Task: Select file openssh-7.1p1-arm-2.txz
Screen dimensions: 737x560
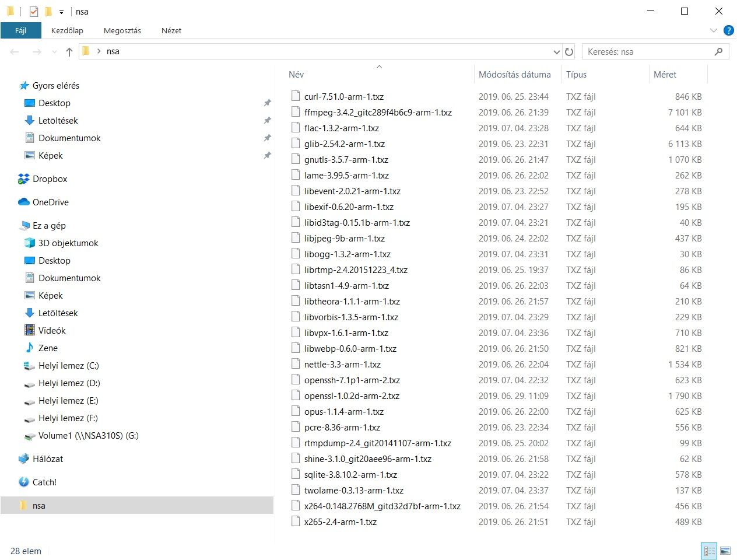Action: pyautogui.click(x=352, y=380)
